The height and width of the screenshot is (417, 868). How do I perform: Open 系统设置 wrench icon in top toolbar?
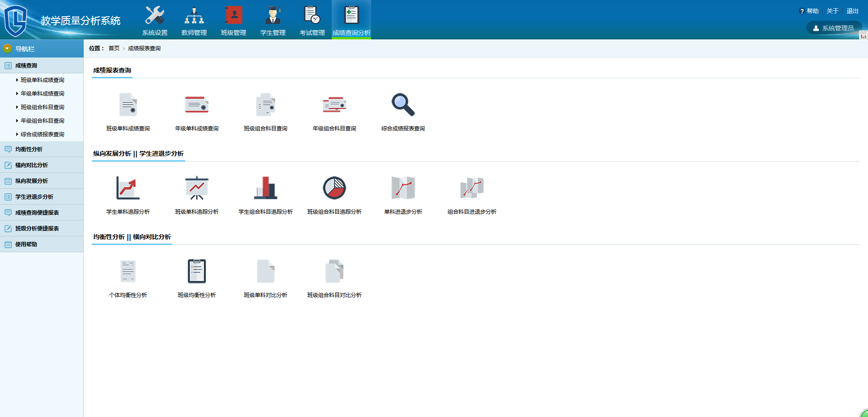tap(155, 15)
